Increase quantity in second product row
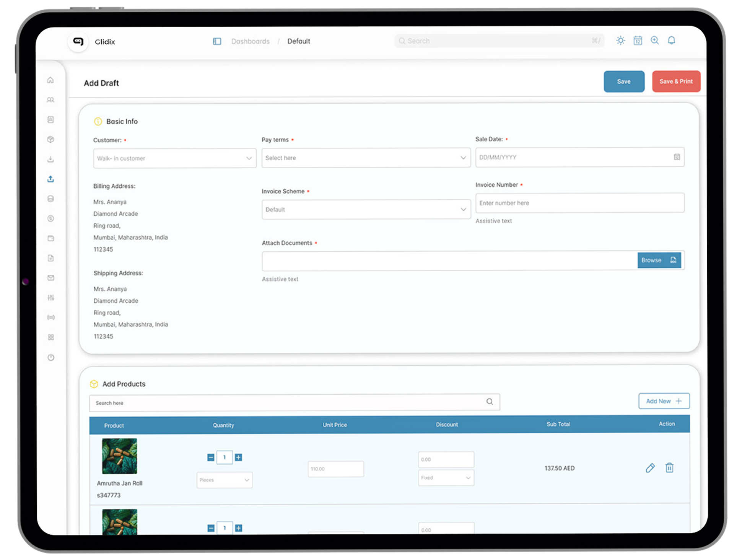742x560 pixels. point(238,528)
